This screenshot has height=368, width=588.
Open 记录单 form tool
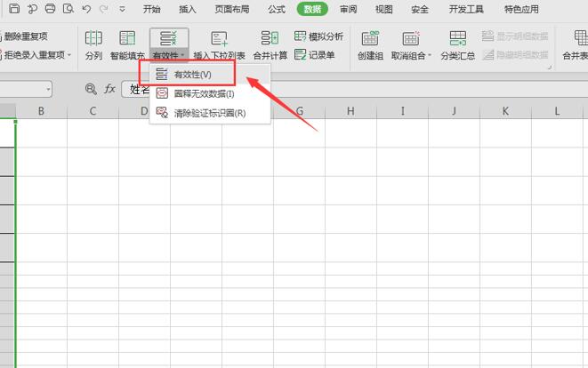315,55
